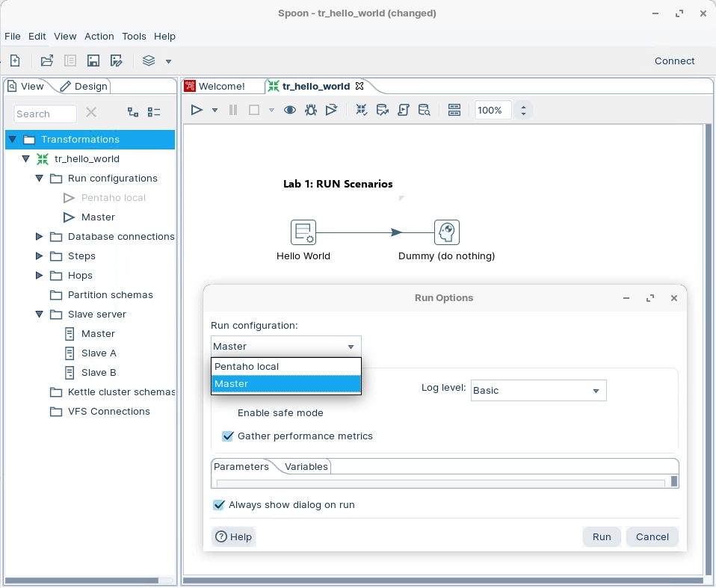Screen dimensions: 716x588
Task: Click the Open file folder icon
Action: (x=47, y=61)
